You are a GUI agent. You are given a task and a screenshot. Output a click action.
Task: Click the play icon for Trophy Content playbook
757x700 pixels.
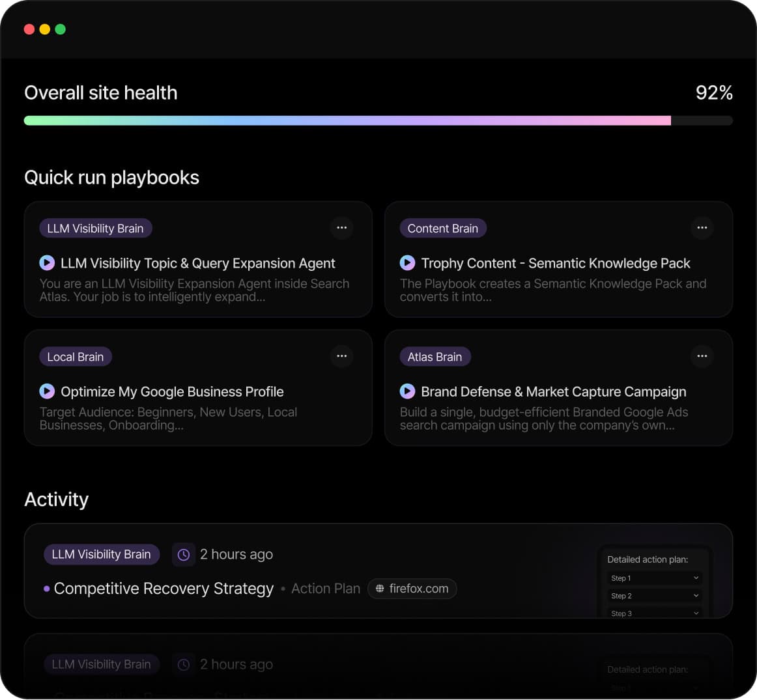[x=407, y=263]
